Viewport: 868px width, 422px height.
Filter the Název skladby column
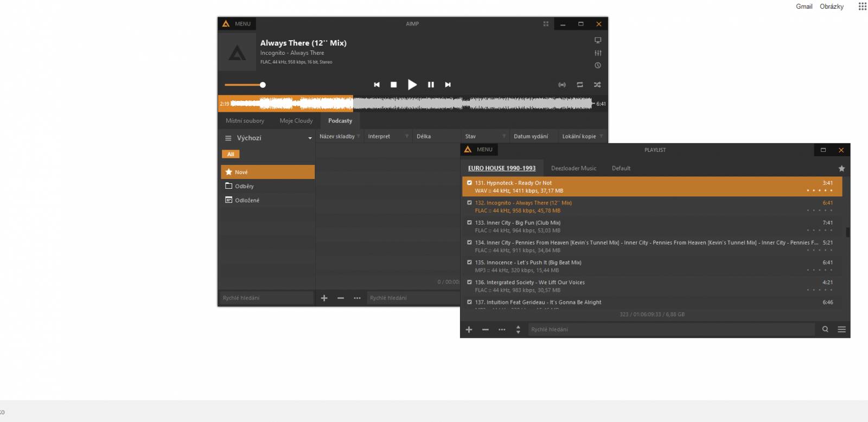358,136
